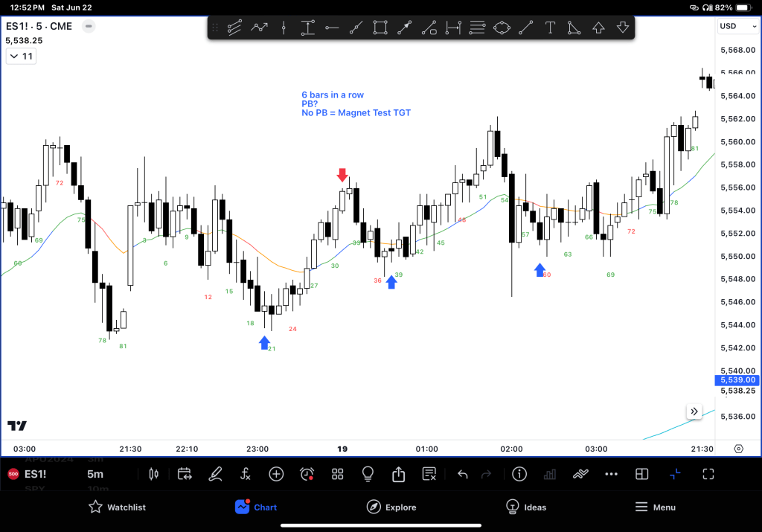Open the candlestick chart type selector
The height and width of the screenshot is (532, 762).
[155, 474]
